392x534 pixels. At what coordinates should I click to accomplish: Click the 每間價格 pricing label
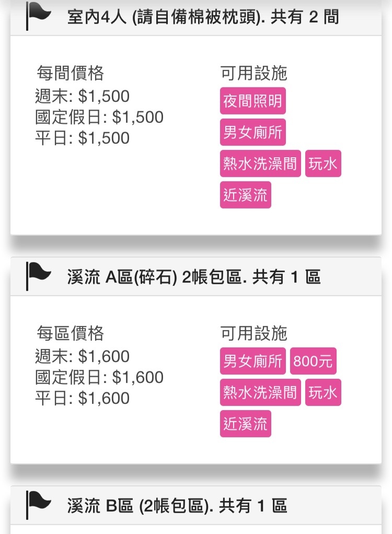[x=70, y=73]
